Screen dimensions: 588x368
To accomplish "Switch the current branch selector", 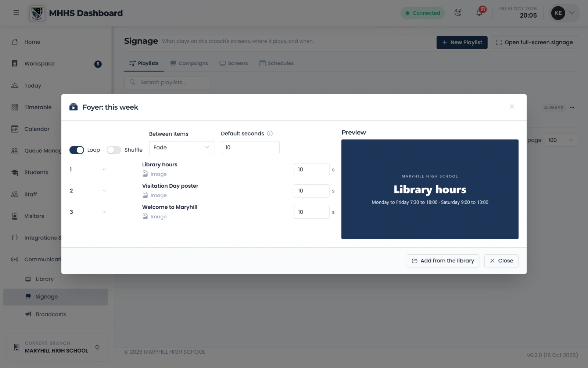I will [x=57, y=347].
